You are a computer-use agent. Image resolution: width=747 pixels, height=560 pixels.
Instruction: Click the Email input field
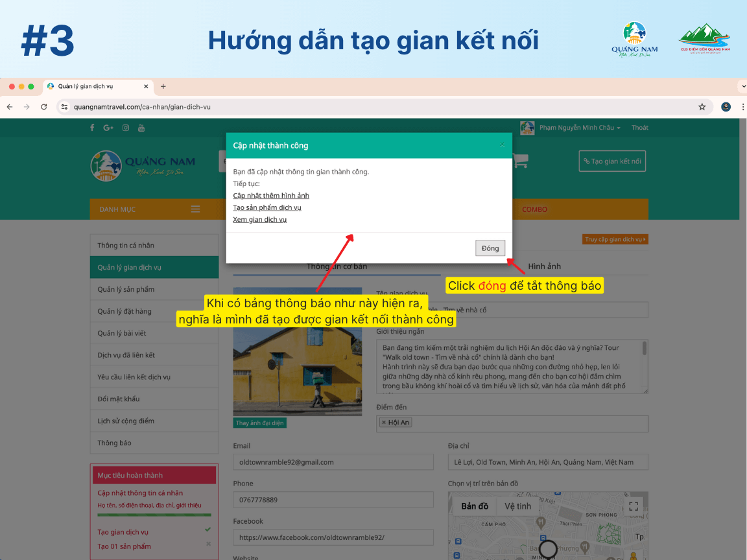pyautogui.click(x=333, y=462)
